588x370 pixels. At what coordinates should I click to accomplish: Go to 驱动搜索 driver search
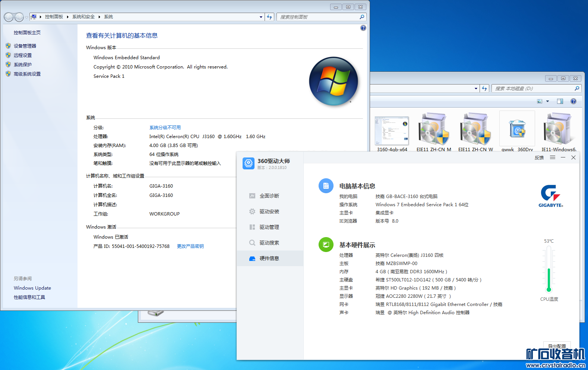269,243
